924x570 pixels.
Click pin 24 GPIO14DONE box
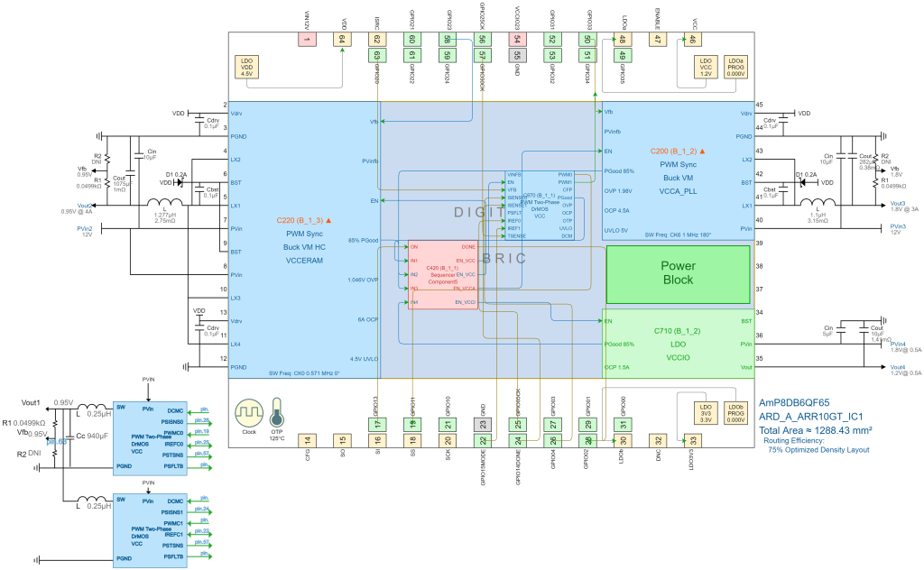click(517, 440)
